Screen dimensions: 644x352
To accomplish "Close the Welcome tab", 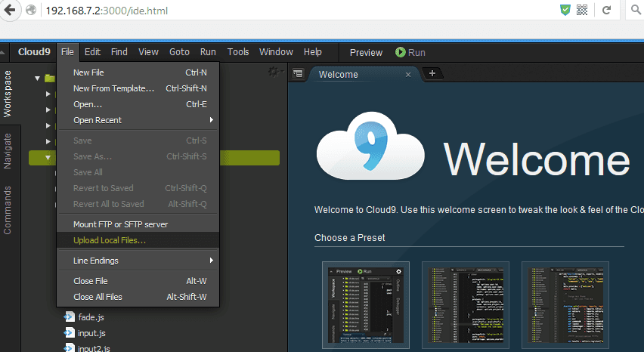I will point(408,75).
